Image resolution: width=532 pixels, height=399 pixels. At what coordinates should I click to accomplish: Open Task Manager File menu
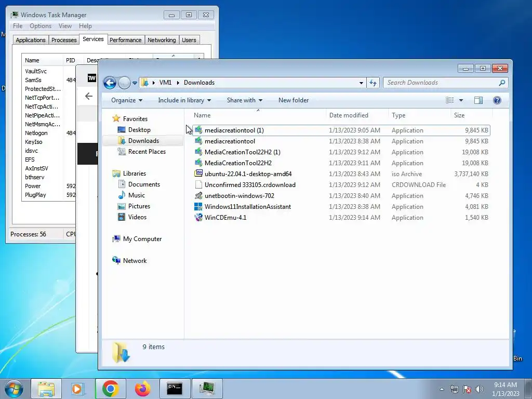coord(18,26)
